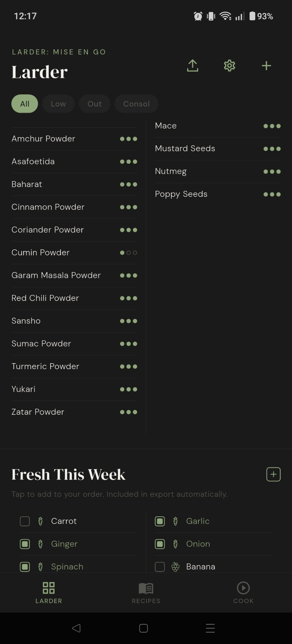Check the Banana checkbox

click(x=160, y=567)
